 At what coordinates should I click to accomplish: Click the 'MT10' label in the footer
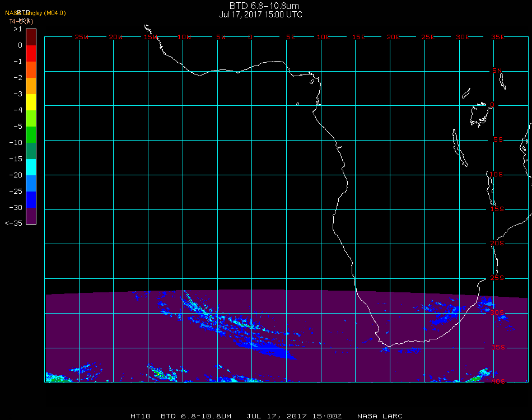[139, 416]
